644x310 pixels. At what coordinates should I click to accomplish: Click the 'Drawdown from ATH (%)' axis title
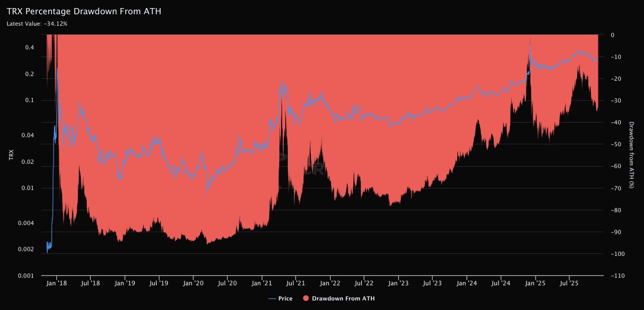point(633,155)
